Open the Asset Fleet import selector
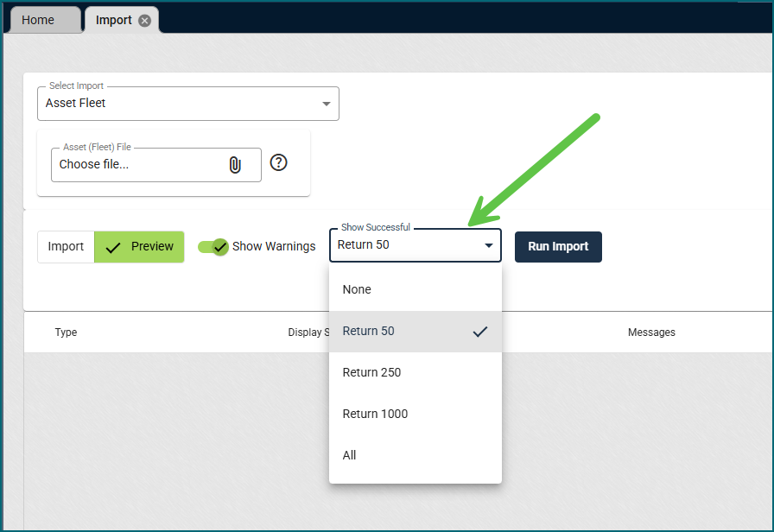The image size is (774, 532). [x=181, y=104]
